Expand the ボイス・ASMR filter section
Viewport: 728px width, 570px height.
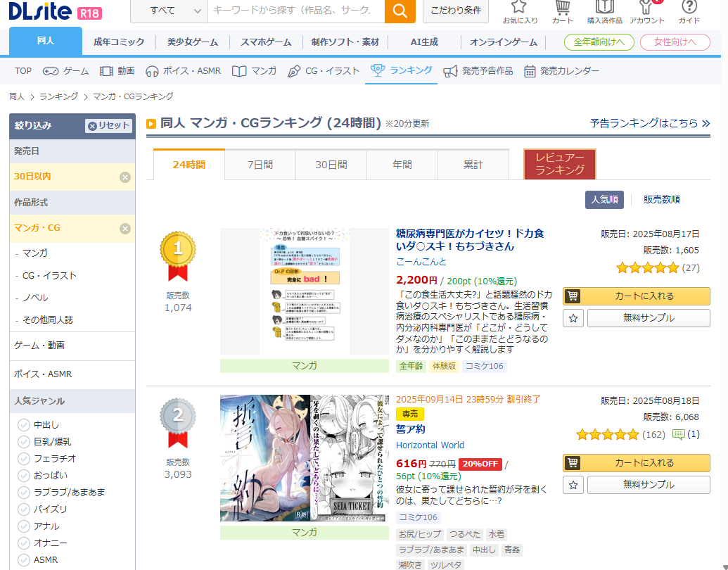(72, 374)
